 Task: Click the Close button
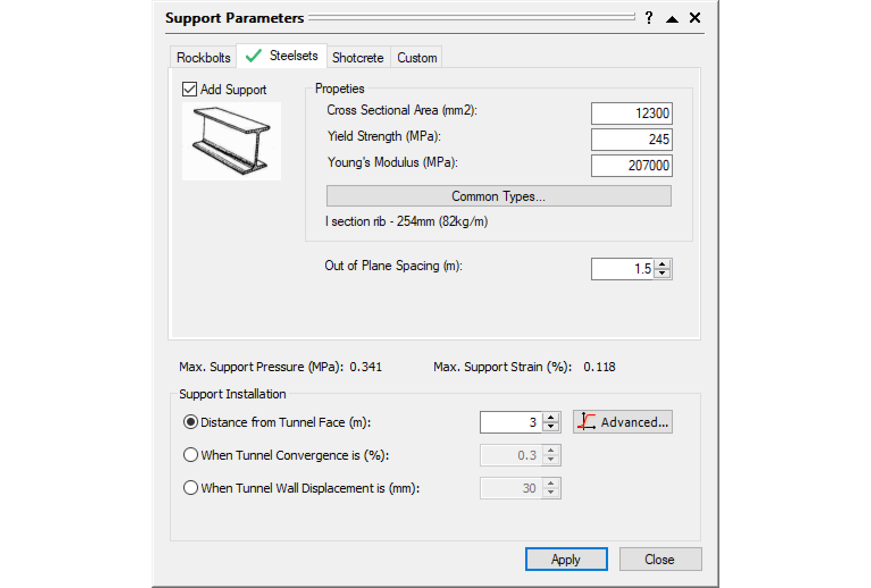coord(660,560)
